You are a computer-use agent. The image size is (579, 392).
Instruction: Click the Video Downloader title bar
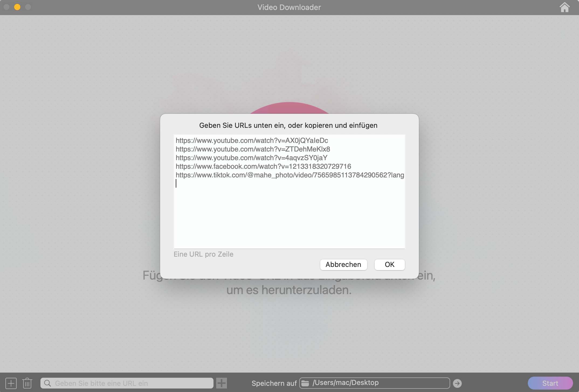289,7
